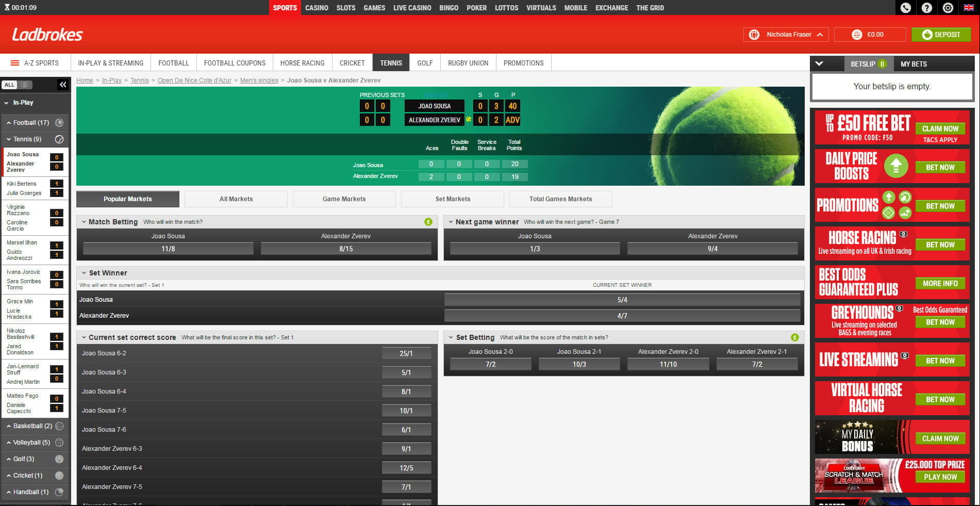Click the cricket ball icon in sidebar
Viewport: 980px width, 506px height.
coord(59,476)
